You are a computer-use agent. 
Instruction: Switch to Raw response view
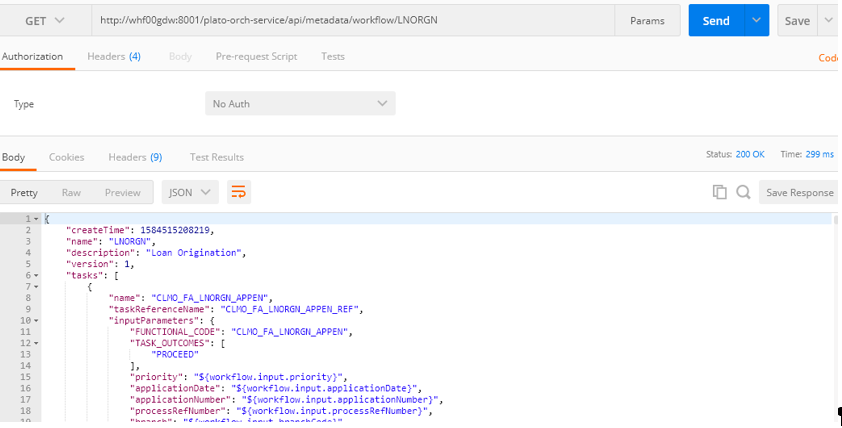click(71, 192)
